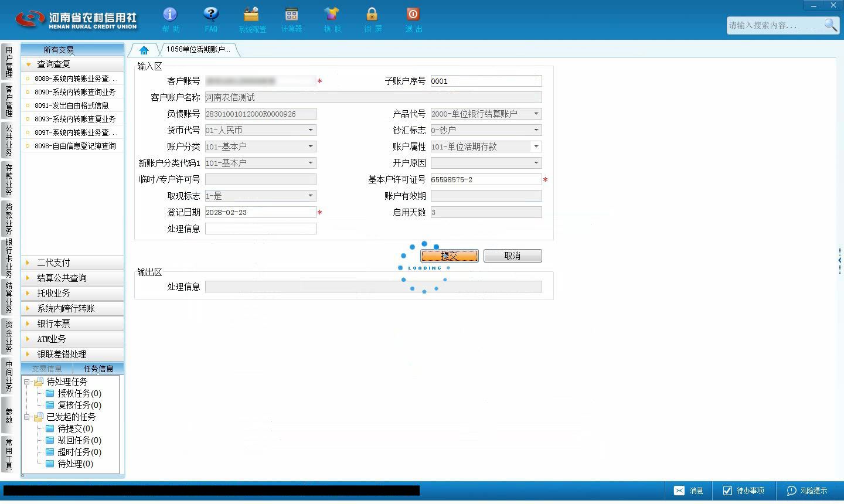The height and width of the screenshot is (504, 844).
Task: Click the input-area 处理信息 field
Action: 260,229
